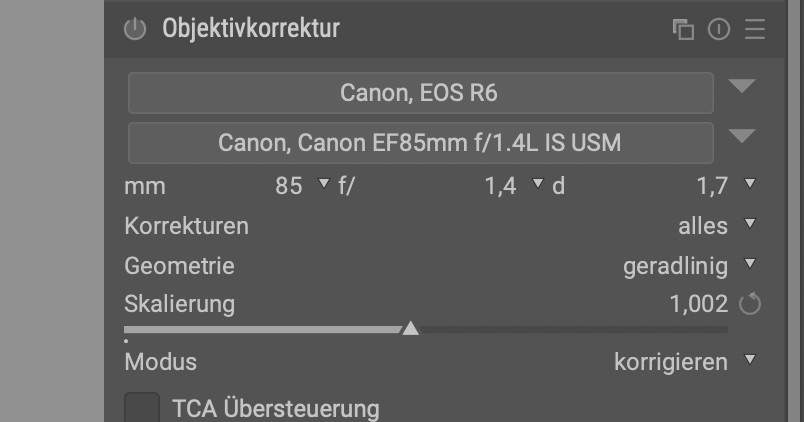804x422 pixels.
Task: Open multiple instances icon for Objektivkorrektur
Action: click(x=683, y=30)
